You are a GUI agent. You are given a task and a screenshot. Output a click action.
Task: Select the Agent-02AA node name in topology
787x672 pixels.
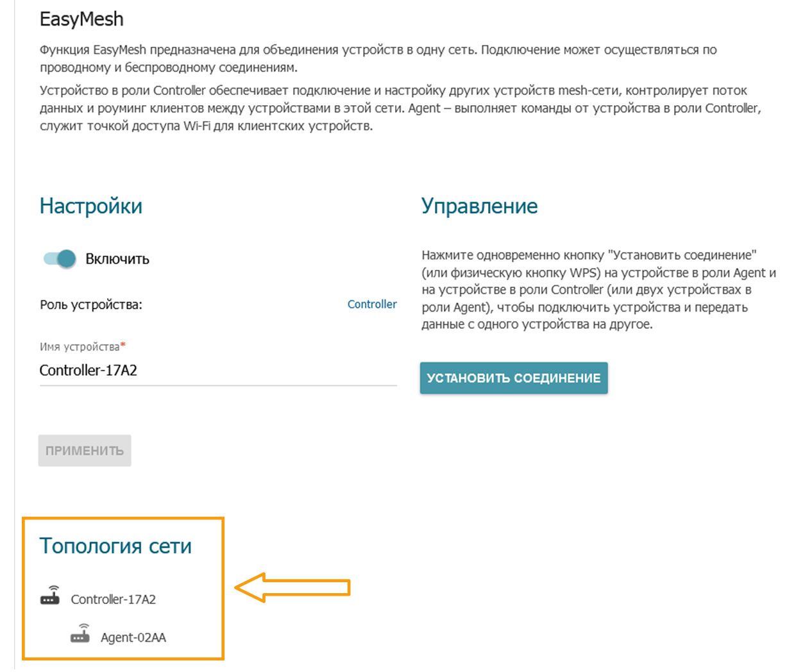(133, 637)
